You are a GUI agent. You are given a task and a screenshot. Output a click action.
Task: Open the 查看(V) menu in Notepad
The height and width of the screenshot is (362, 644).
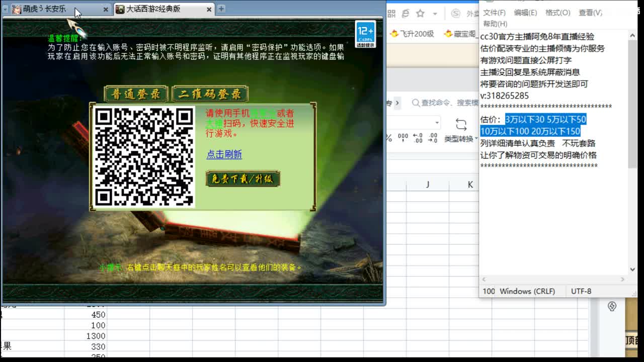tap(591, 13)
